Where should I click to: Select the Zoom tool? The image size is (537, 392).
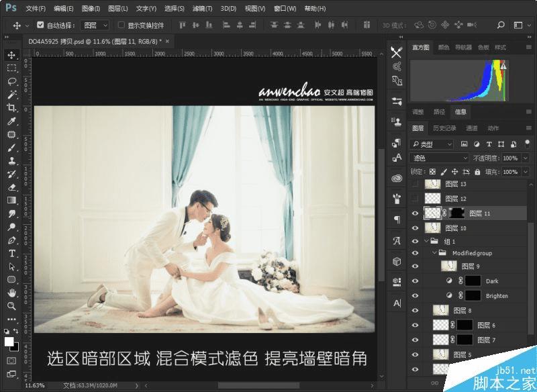point(11,305)
